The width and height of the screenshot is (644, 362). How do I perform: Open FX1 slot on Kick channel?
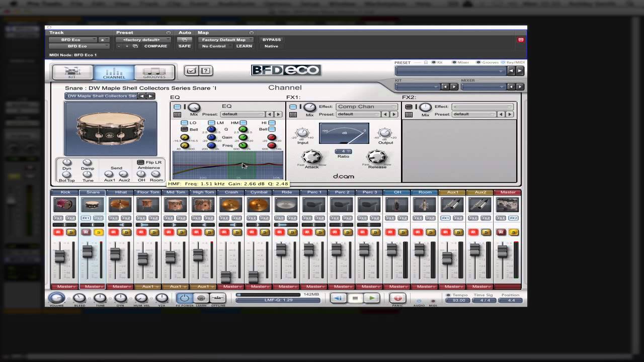58,218
